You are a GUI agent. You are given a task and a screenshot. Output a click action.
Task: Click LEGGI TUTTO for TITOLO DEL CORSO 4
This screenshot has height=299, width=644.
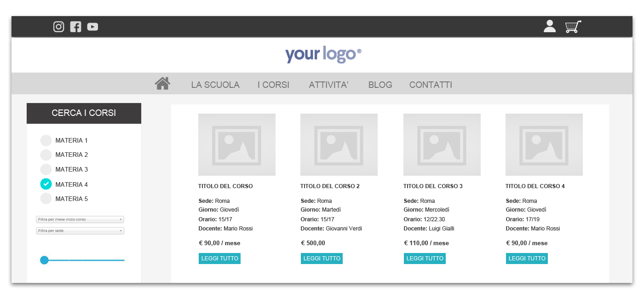tap(527, 259)
